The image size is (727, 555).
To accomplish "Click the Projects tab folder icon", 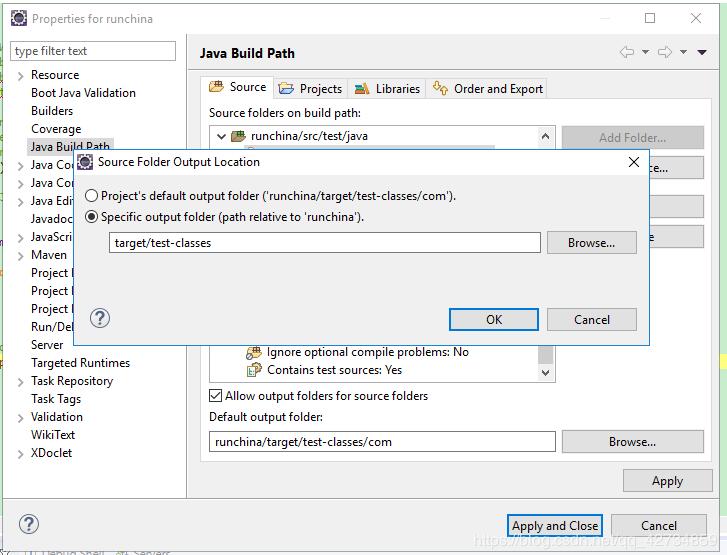I will click(x=286, y=88).
